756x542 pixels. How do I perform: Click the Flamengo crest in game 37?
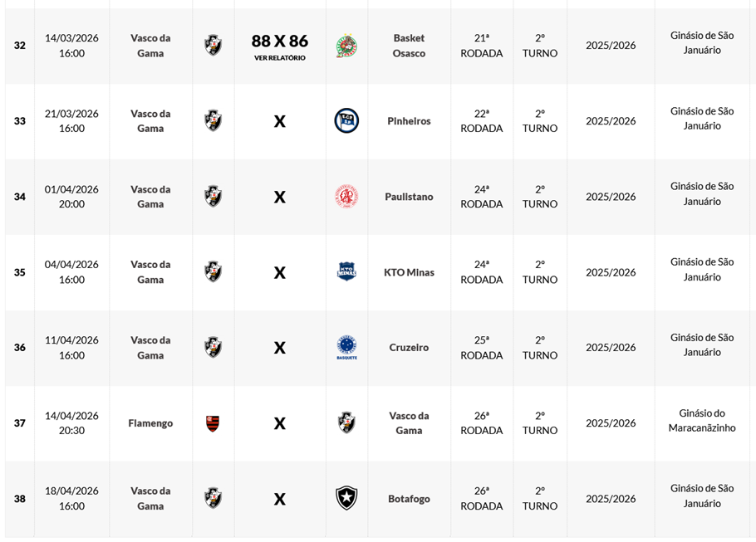(213, 423)
